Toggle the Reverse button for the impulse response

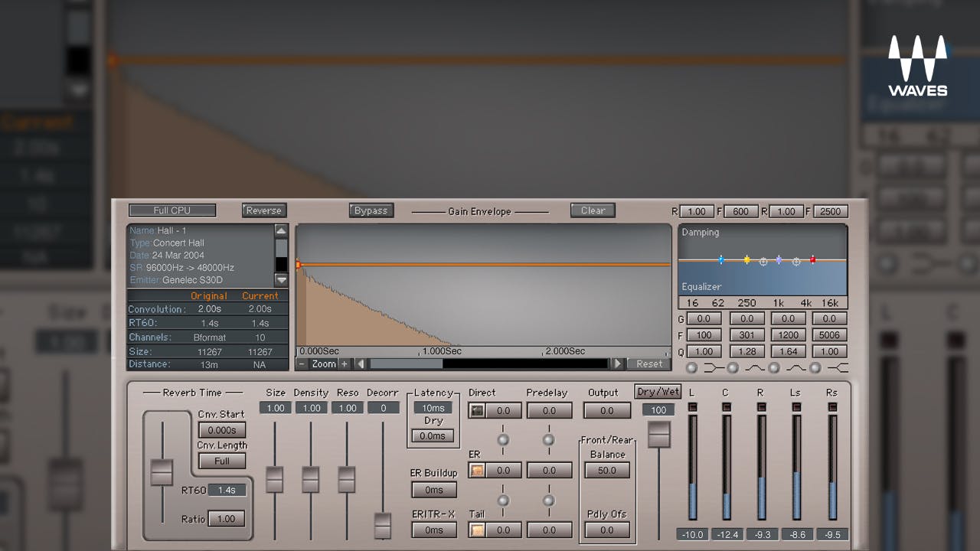(264, 210)
